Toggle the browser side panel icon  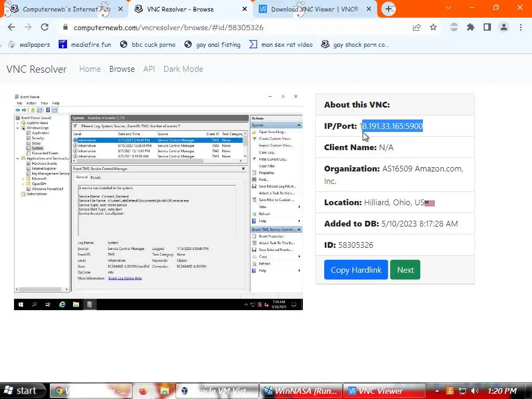[x=487, y=27]
